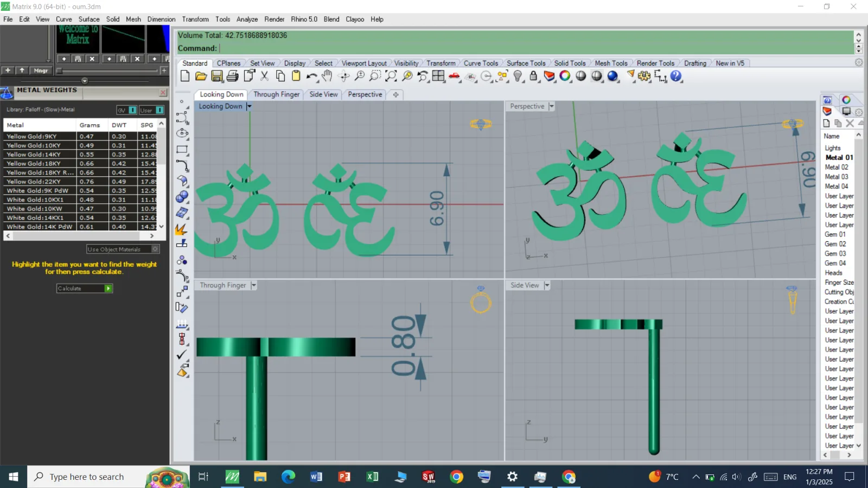This screenshot has height=488, width=868.
Task: Select the Cut scissors icon
Action: click(264, 76)
